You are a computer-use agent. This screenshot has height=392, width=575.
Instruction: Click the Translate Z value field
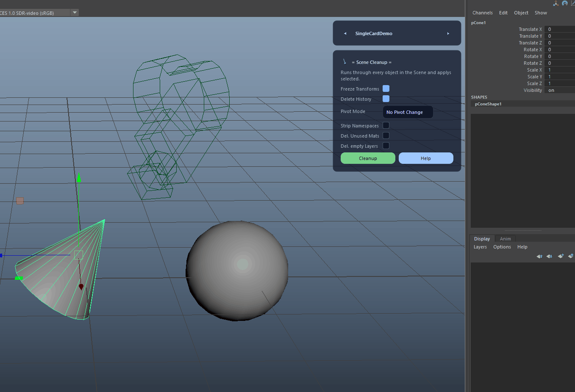[560, 43]
